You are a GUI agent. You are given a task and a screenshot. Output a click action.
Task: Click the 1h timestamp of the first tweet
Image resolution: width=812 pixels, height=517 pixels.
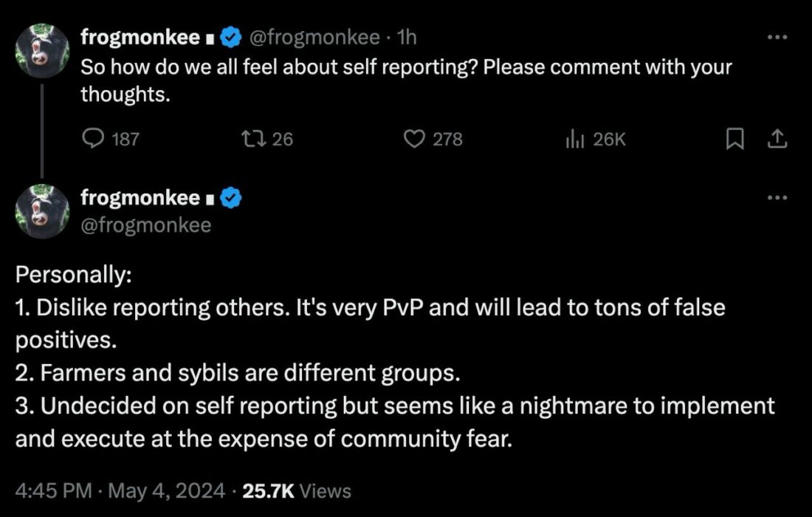point(407,38)
